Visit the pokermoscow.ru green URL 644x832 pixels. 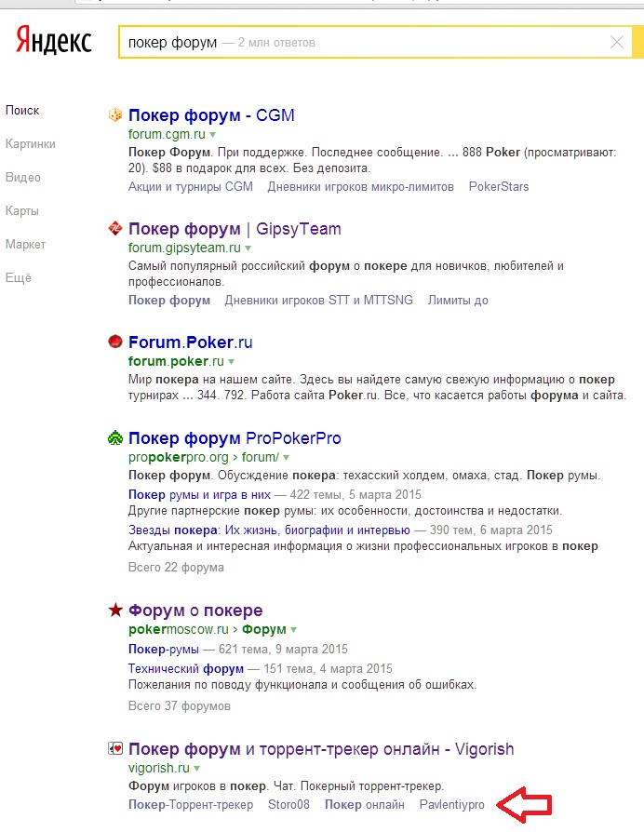[179, 629]
